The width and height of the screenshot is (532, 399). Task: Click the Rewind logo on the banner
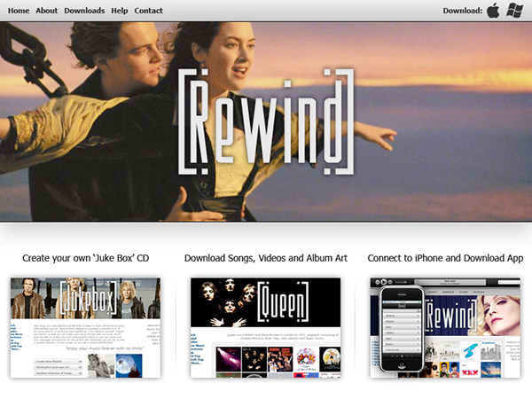(266, 121)
